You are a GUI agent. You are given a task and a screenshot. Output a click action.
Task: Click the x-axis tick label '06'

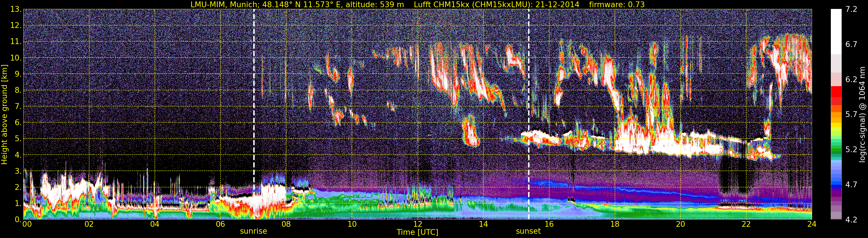[220, 224]
